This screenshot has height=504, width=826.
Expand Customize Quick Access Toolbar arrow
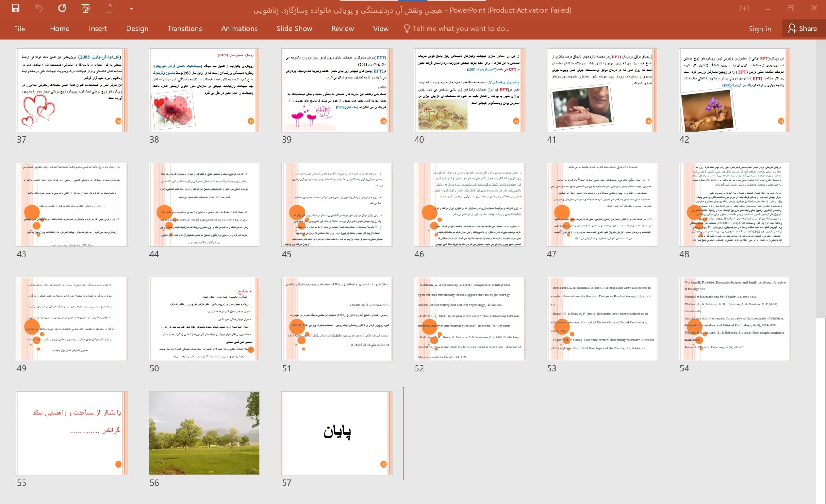point(131,8)
